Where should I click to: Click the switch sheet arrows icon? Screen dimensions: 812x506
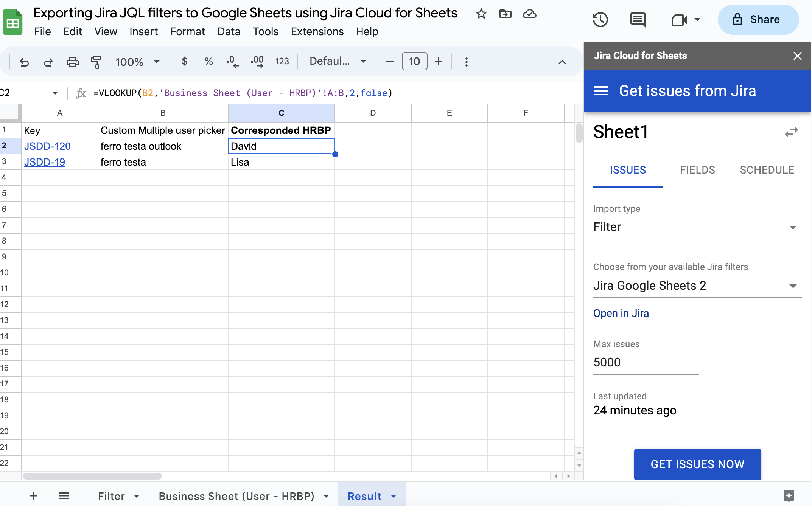click(791, 132)
